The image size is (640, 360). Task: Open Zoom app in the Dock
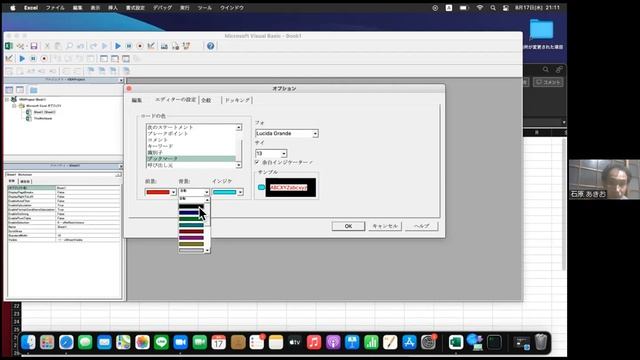180,342
